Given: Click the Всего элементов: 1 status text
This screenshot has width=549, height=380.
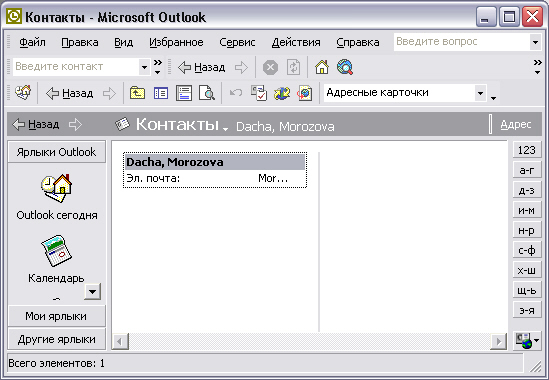Looking at the screenshot, I should [56, 363].
